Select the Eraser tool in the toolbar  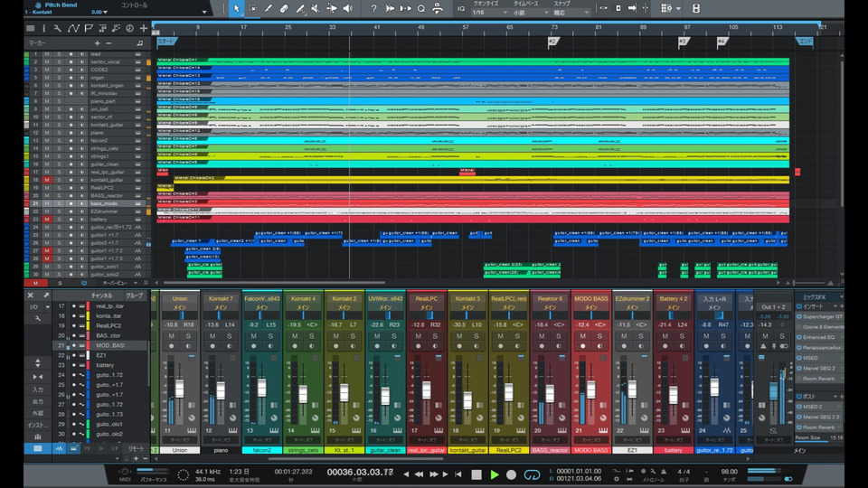click(x=284, y=8)
